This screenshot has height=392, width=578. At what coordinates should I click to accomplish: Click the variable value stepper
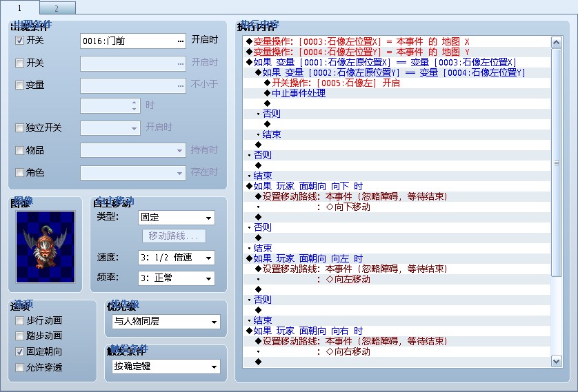point(134,106)
